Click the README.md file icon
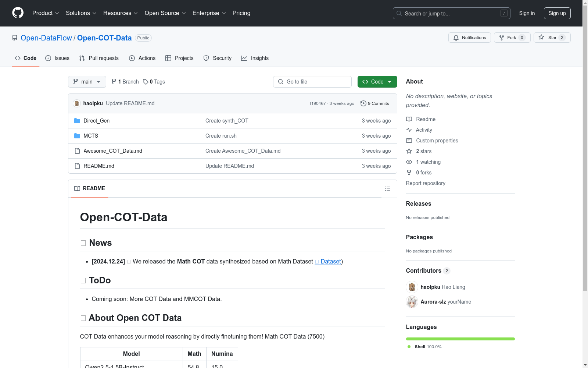The image size is (588, 368). pyautogui.click(x=77, y=166)
